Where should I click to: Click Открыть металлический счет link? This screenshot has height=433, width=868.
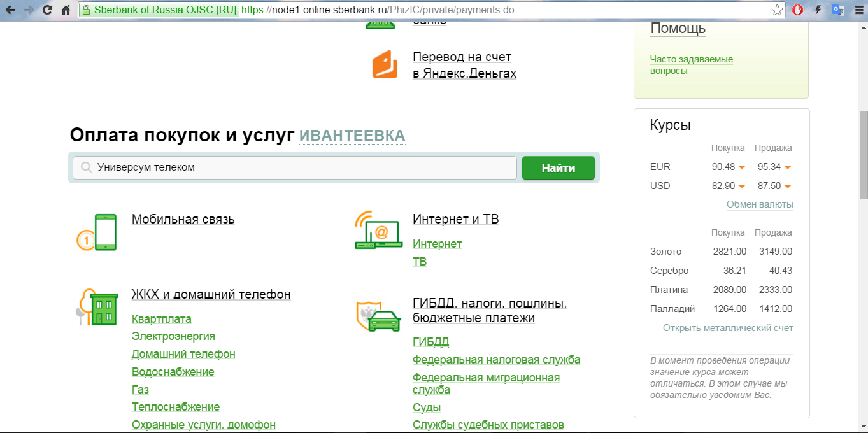(728, 328)
